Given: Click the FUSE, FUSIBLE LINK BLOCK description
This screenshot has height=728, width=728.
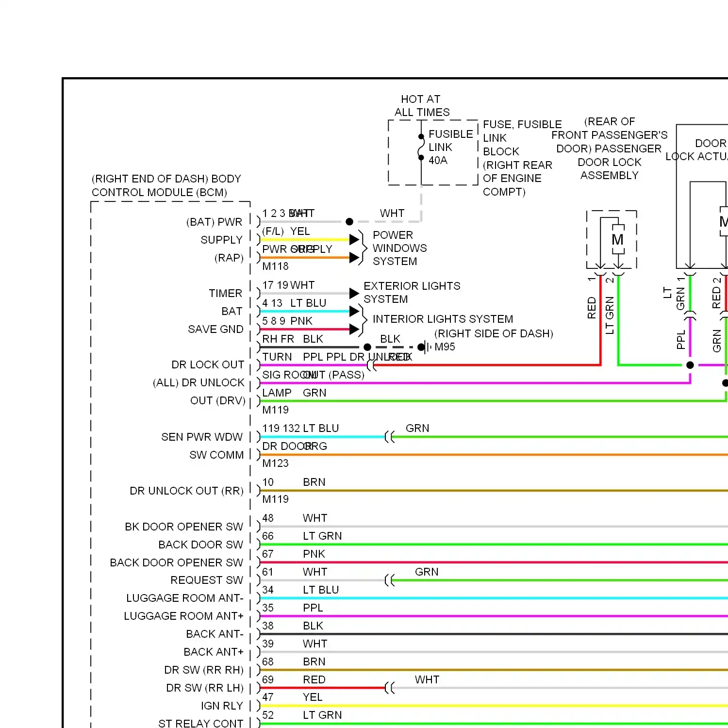Looking at the screenshot, I should coord(522,158).
